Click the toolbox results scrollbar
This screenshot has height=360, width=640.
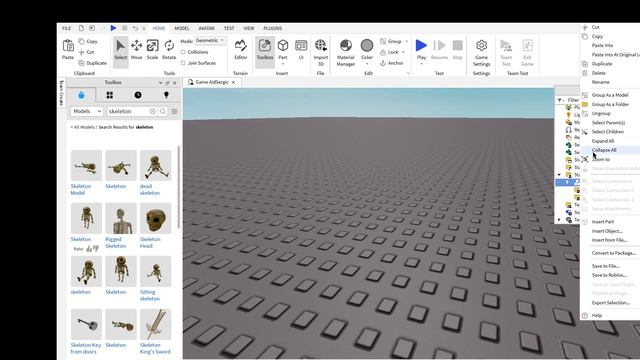pos(178,187)
